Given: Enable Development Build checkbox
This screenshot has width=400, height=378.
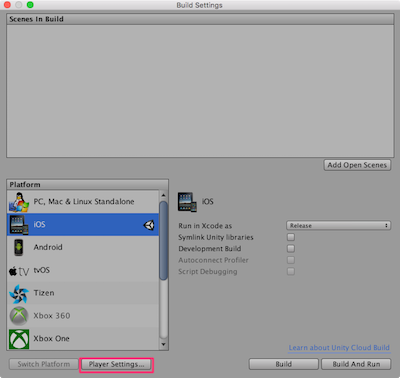Looking at the screenshot, I should point(291,248).
